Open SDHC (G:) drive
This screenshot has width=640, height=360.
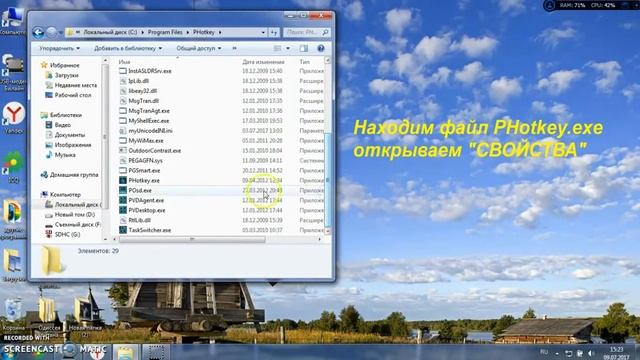pos(63,234)
